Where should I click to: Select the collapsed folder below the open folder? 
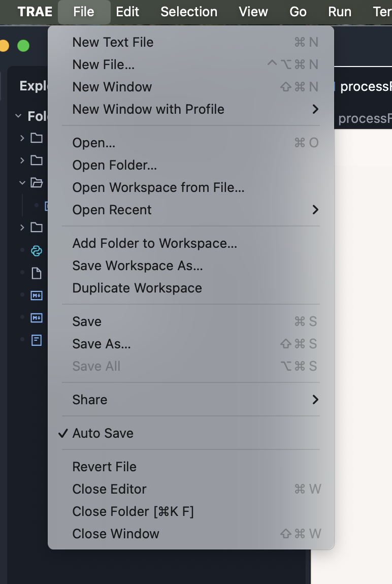click(37, 227)
